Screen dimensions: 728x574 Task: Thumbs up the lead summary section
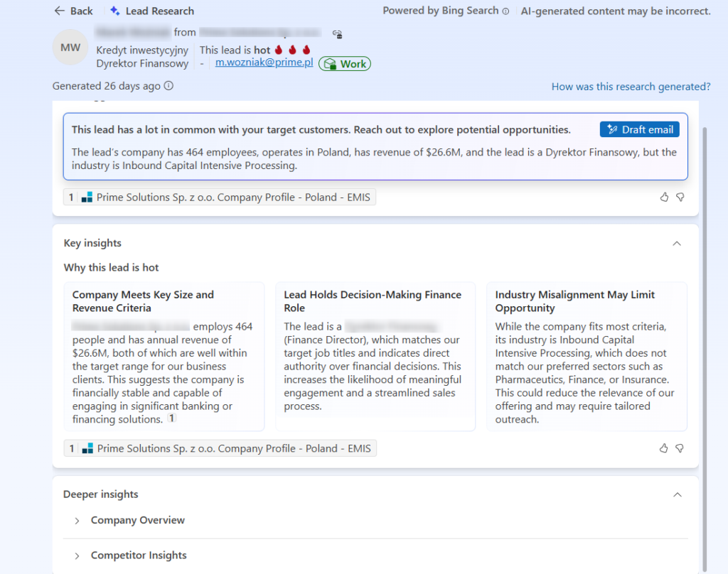(x=664, y=197)
